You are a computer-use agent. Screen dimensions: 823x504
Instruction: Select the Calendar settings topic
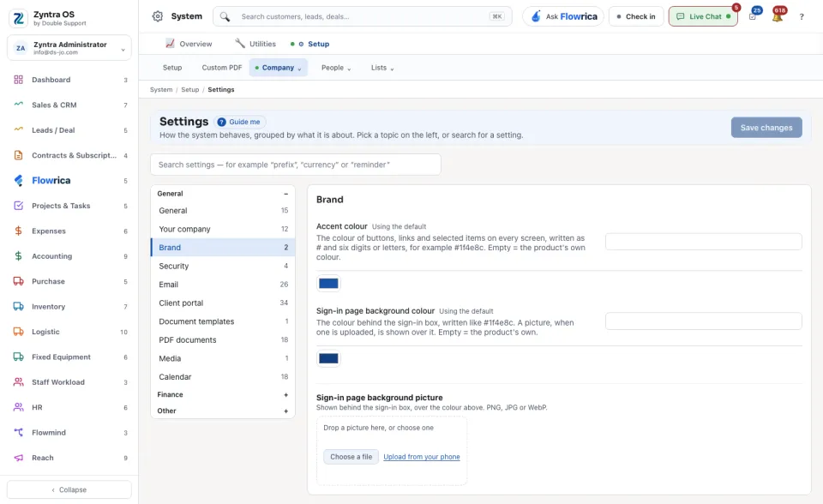coord(223,376)
